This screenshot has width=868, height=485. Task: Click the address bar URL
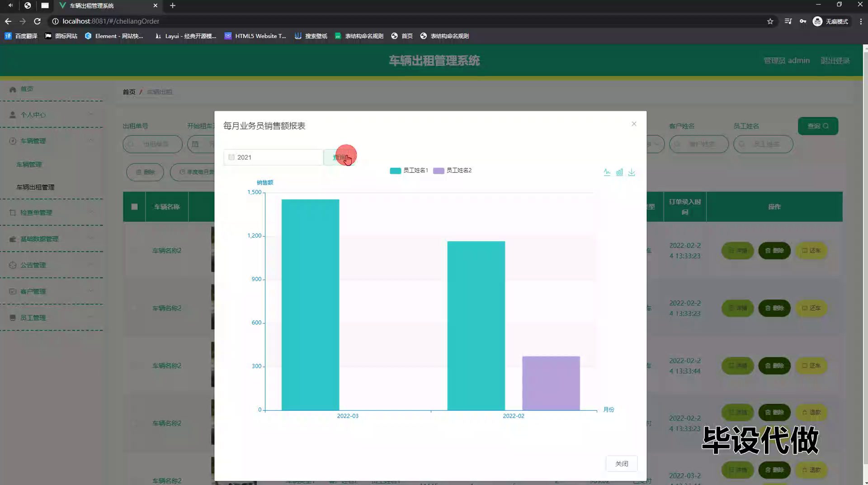(111, 21)
